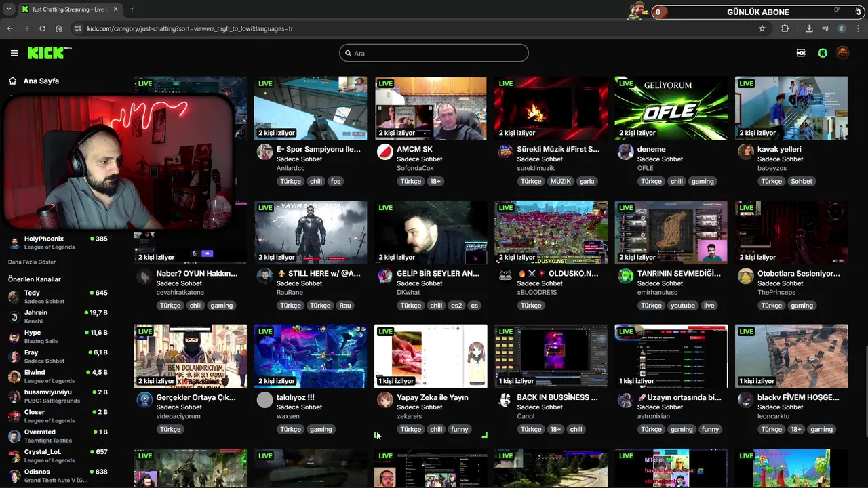Open BACK IN BUSSINESS stream title

tap(557, 398)
